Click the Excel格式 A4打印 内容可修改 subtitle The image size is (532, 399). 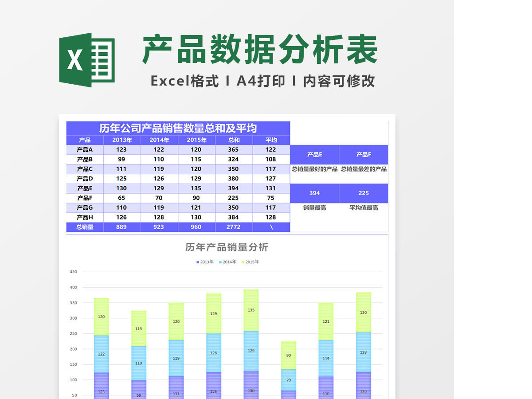coord(262,81)
